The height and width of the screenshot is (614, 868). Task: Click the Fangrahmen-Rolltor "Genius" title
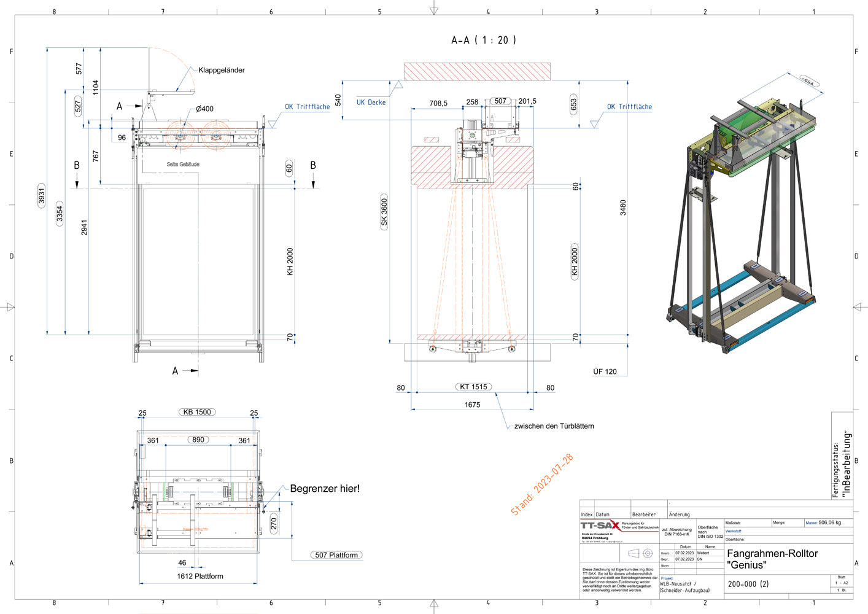point(772,559)
